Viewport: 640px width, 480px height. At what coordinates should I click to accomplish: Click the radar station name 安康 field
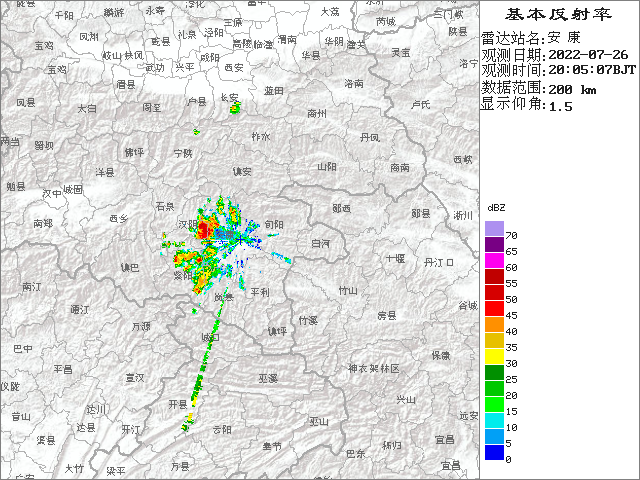(559, 38)
